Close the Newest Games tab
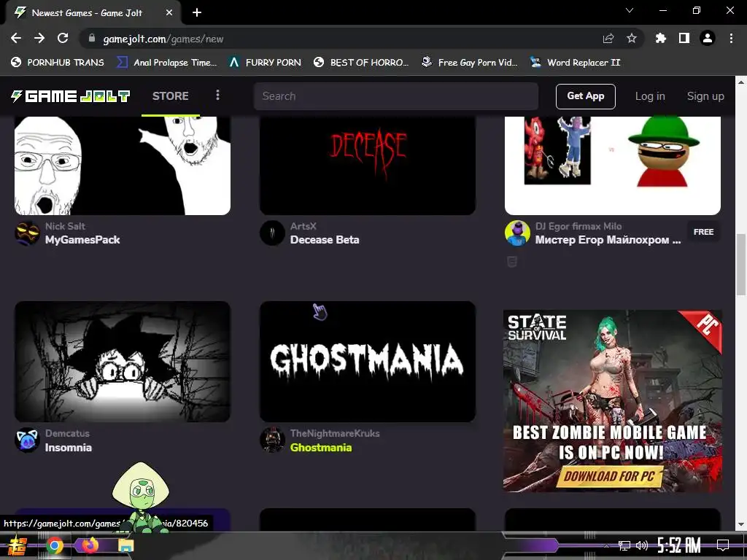This screenshot has width=747, height=560. tap(169, 13)
